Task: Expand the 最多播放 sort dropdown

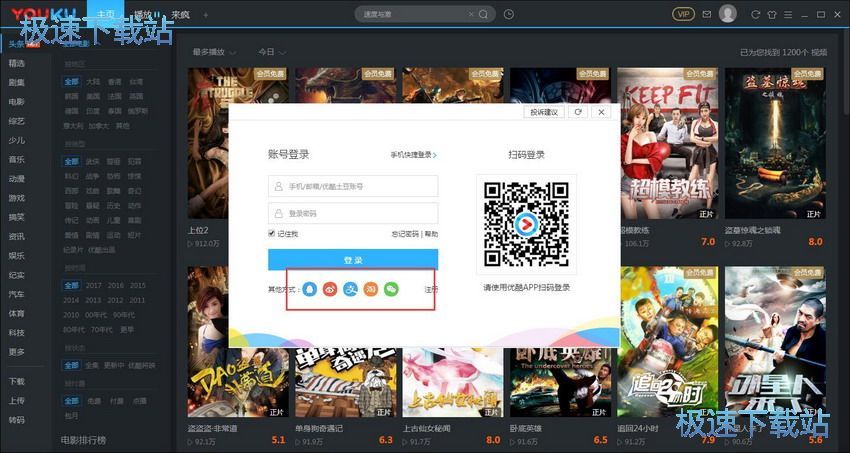Action: (x=214, y=53)
